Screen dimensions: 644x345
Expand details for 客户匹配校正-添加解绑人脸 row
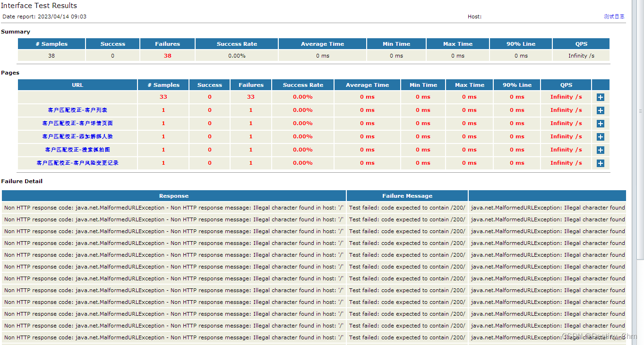click(601, 137)
